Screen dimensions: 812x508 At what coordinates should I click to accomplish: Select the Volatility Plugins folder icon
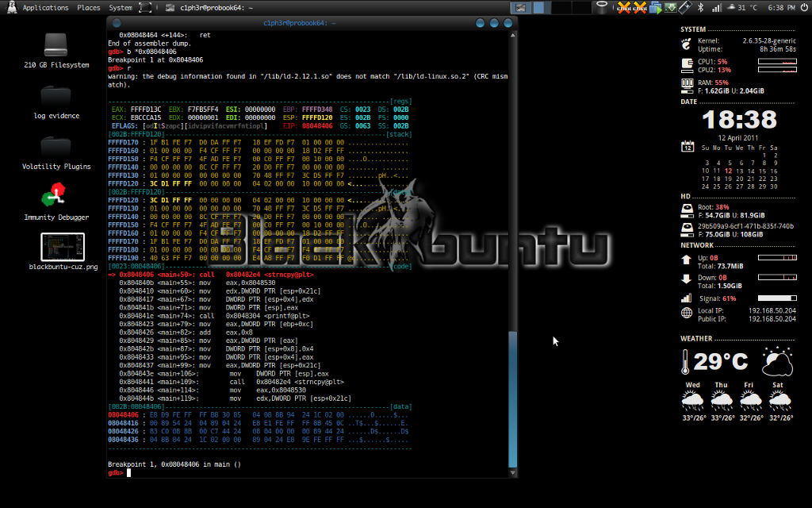(56, 152)
